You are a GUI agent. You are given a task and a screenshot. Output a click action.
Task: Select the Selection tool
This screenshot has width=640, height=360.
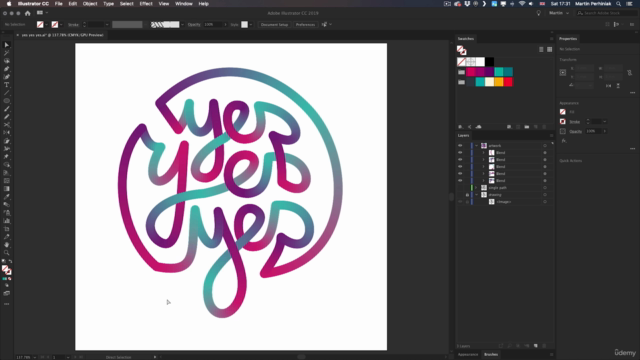click(7, 45)
